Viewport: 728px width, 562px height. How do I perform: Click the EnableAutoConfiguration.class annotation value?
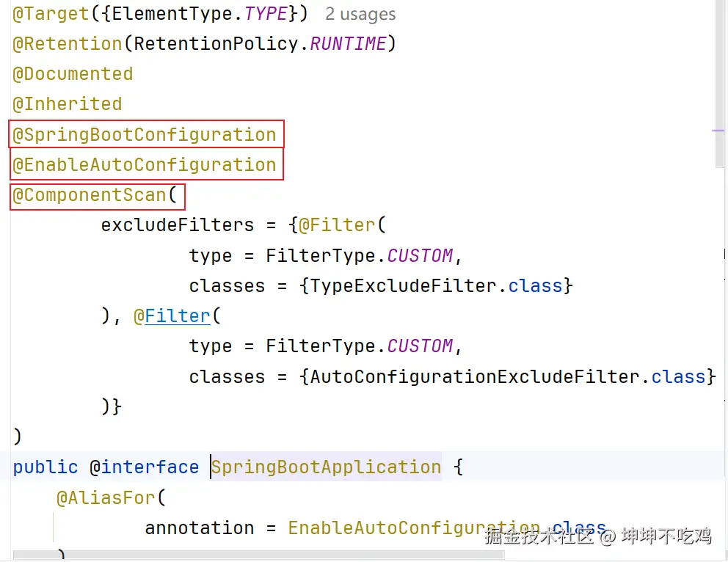447,528
